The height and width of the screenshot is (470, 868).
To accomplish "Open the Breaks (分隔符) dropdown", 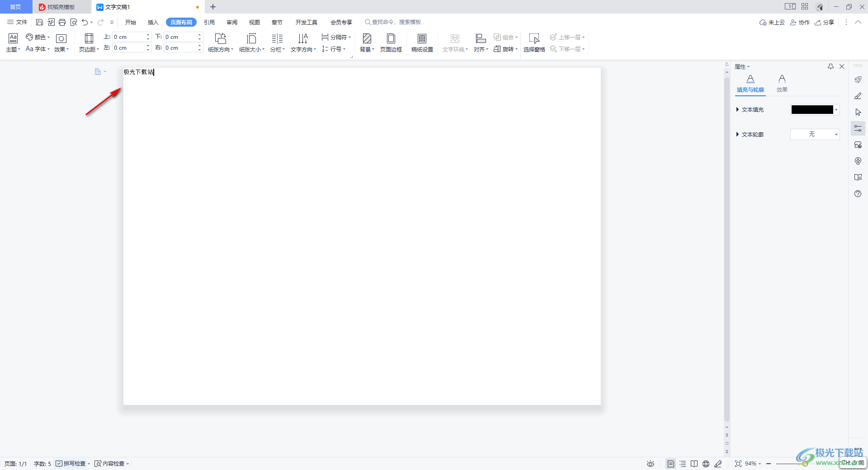I will [336, 37].
